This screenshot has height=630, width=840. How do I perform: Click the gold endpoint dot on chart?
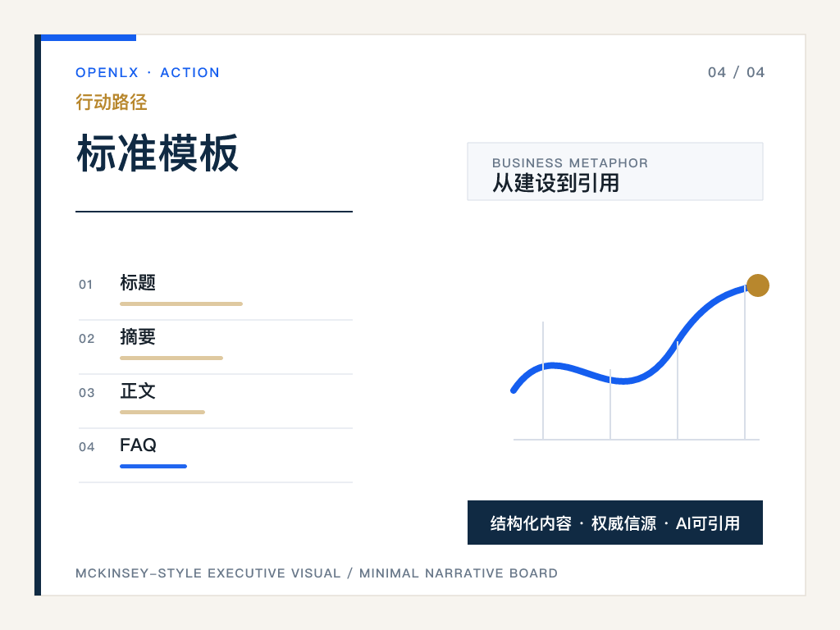pyautogui.click(x=757, y=285)
